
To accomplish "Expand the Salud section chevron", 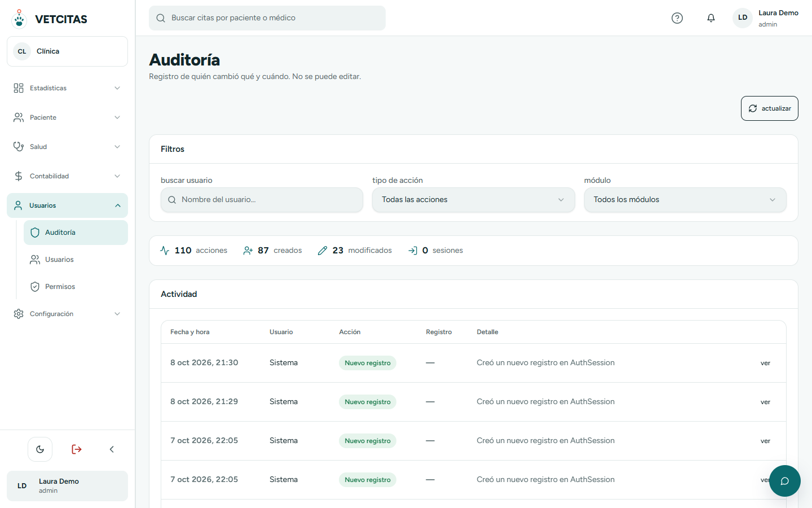I will click(x=117, y=147).
